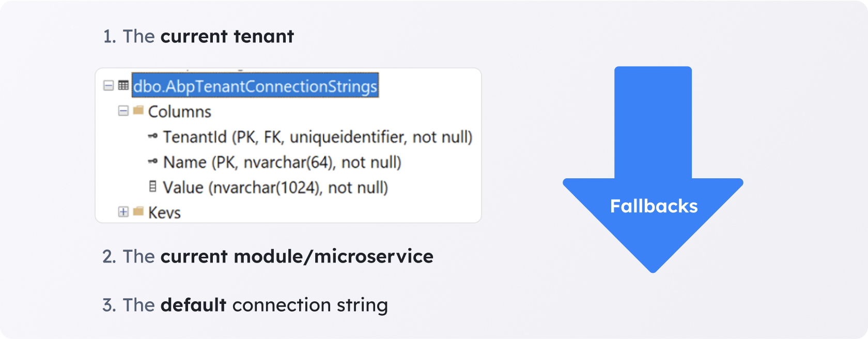This screenshot has width=868, height=339.
Task: Click the Columns folder icon
Action: click(x=138, y=110)
